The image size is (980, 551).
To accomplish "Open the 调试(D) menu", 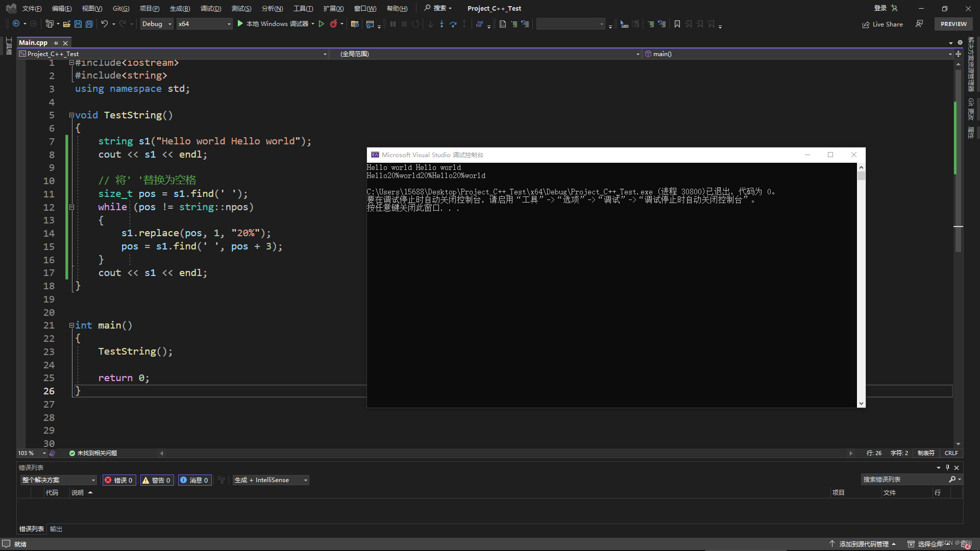I will (211, 9).
